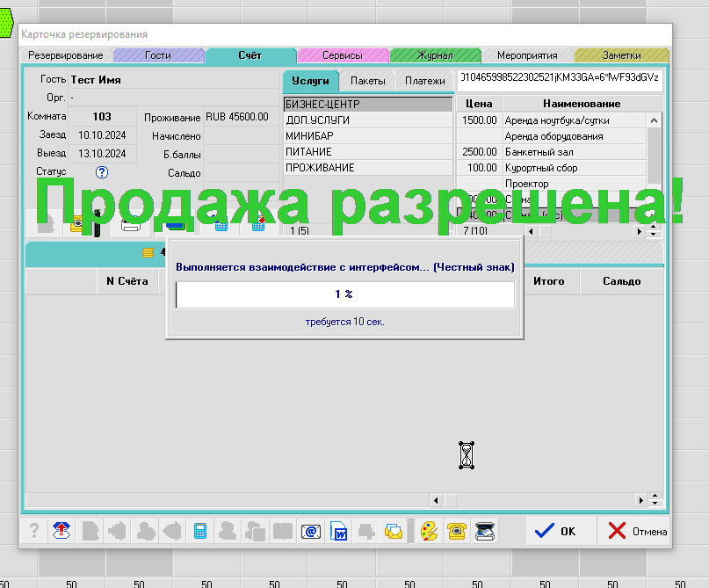Screen dimensions: 709x588
Task: Click the Word document export icon
Action: tap(338, 531)
